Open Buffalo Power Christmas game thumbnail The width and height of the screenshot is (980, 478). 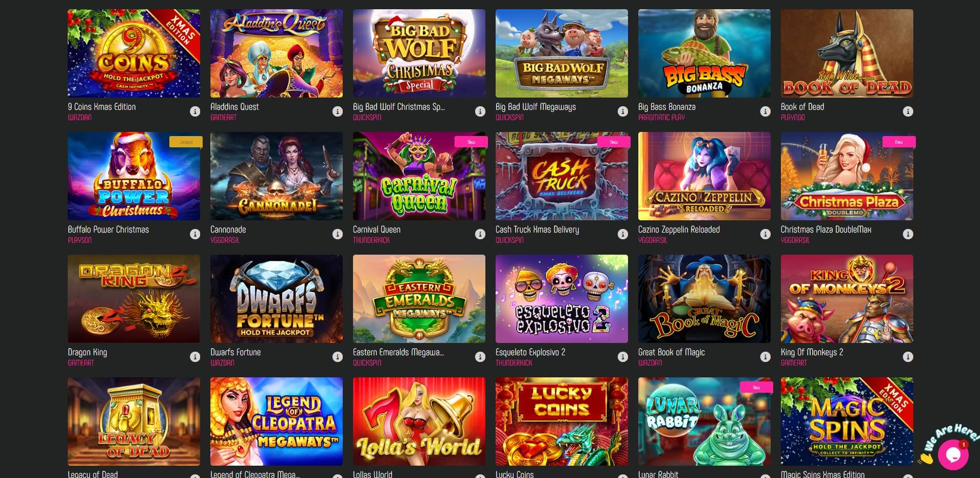point(134,176)
